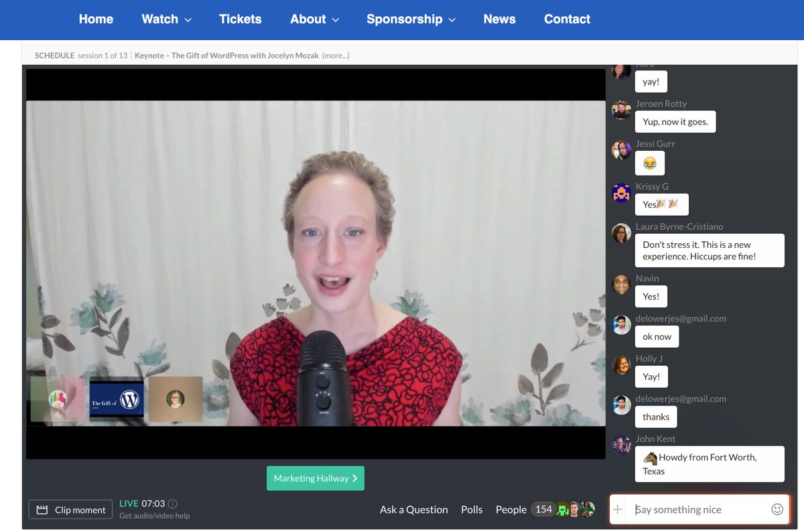Click Holly J's avatar in chat
Image resolution: width=804 pixels, height=532 pixels.
click(x=622, y=365)
